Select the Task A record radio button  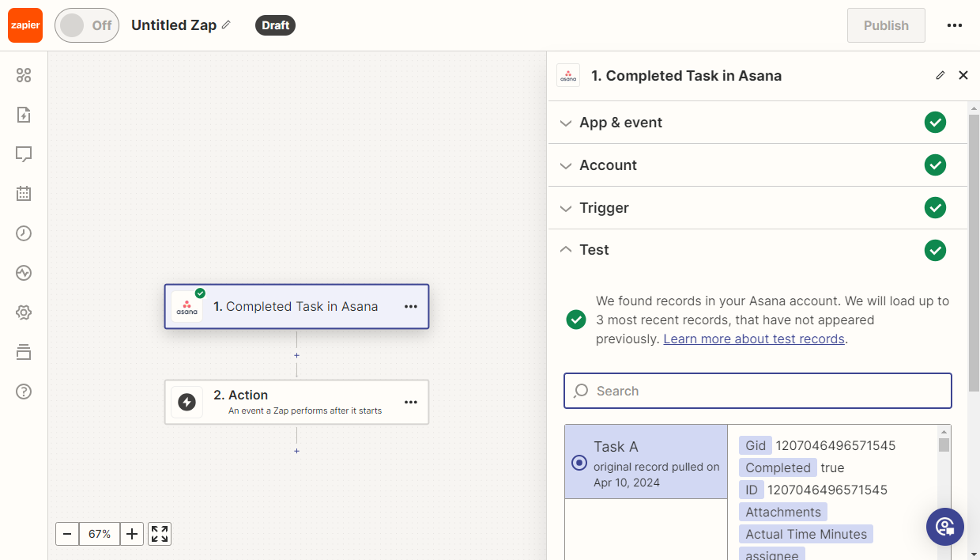click(x=579, y=463)
